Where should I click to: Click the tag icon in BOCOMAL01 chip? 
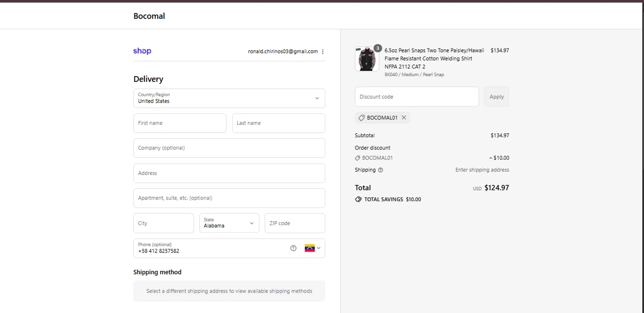pyautogui.click(x=361, y=118)
